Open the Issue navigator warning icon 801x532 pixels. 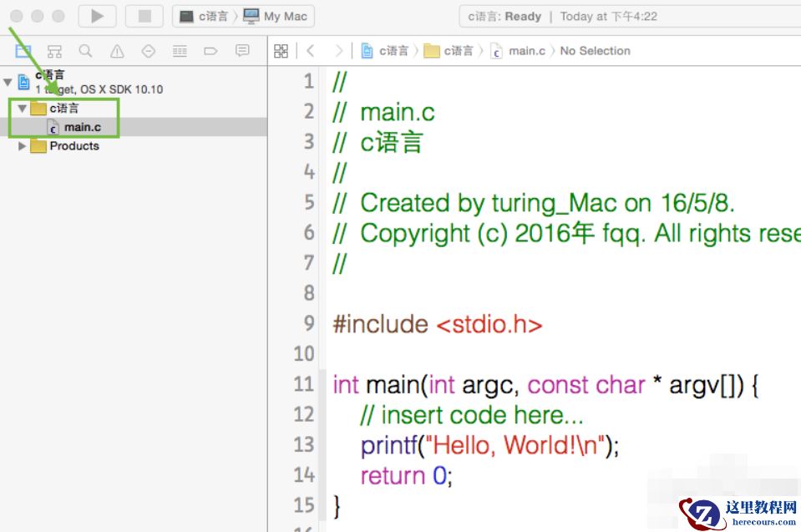click(117, 51)
